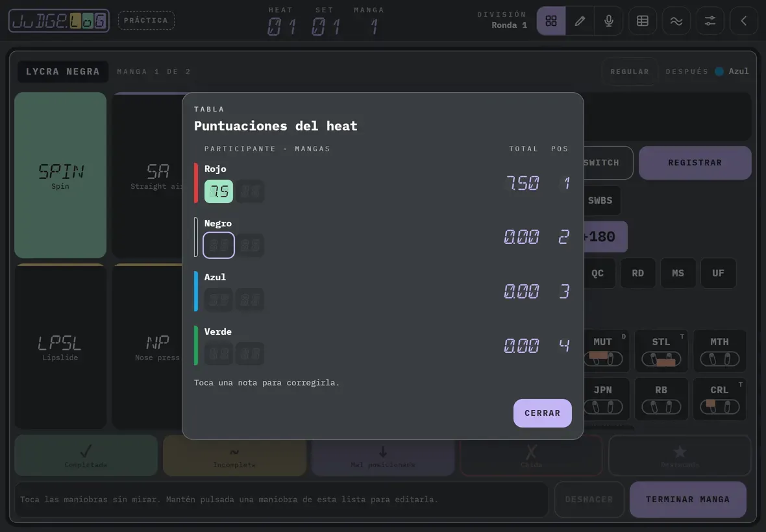
Task: Open the score table icon in header
Action: pyautogui.click(x=643, y=21)
